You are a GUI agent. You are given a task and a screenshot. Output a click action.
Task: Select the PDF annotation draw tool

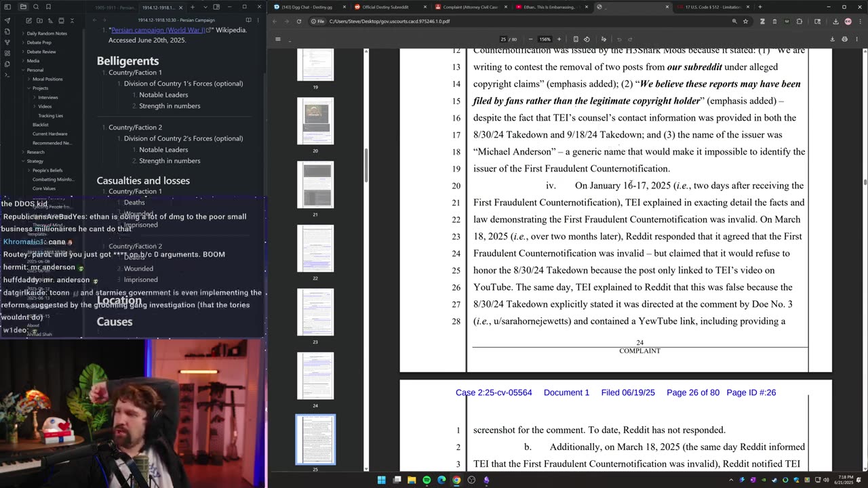pos(604,39)
